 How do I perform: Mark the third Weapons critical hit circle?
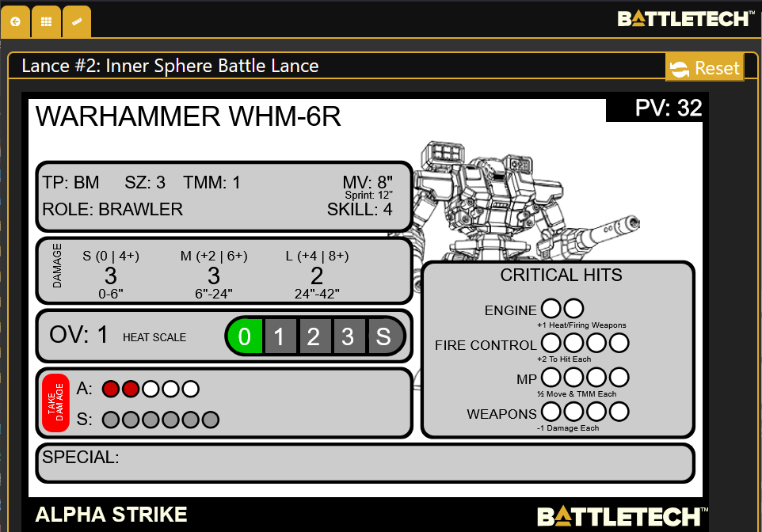click(596, 412)
